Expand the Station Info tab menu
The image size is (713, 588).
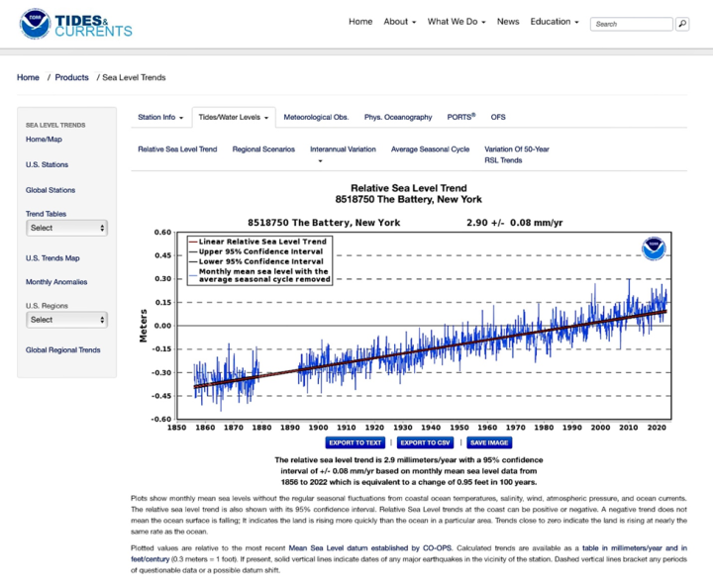(x=160, y=117)
